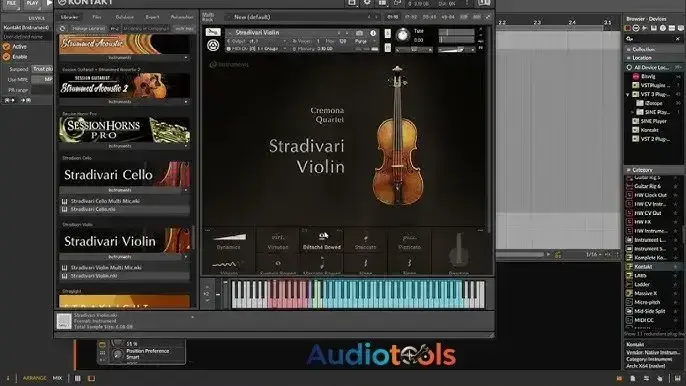Open the Kontakt workspace layout icon
The height and width of the screenshot is (386, 686).
coord(382,3)
